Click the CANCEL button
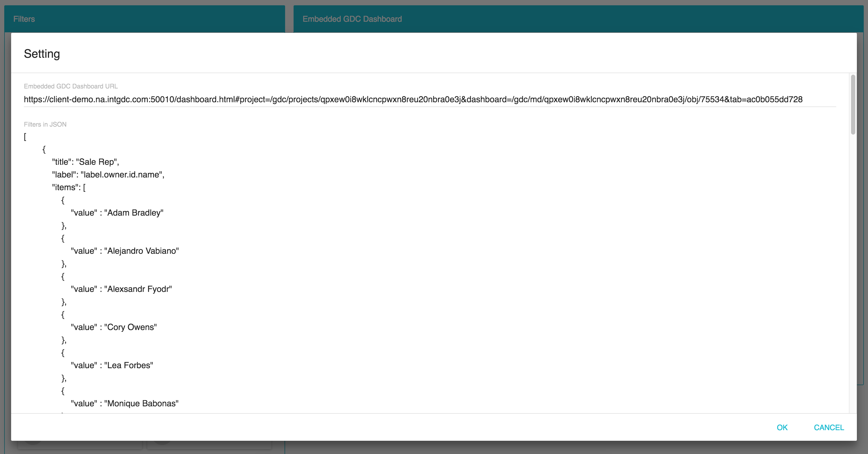The image size is (868, 454). (829, 426)
